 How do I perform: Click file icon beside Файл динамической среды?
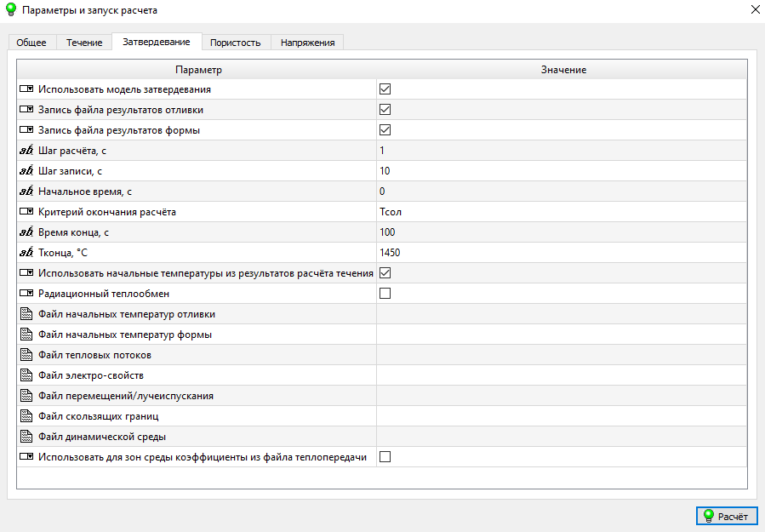click(x=26, y=437)
